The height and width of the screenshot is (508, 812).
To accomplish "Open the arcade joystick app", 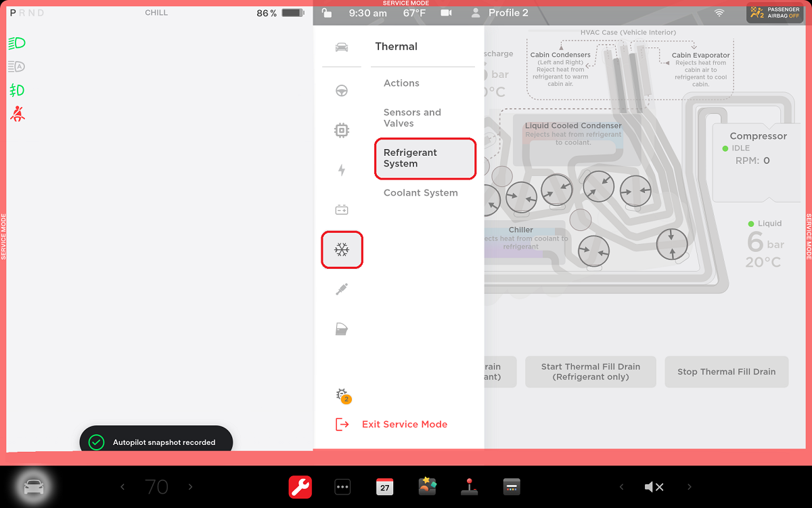I will pos(469,487).
